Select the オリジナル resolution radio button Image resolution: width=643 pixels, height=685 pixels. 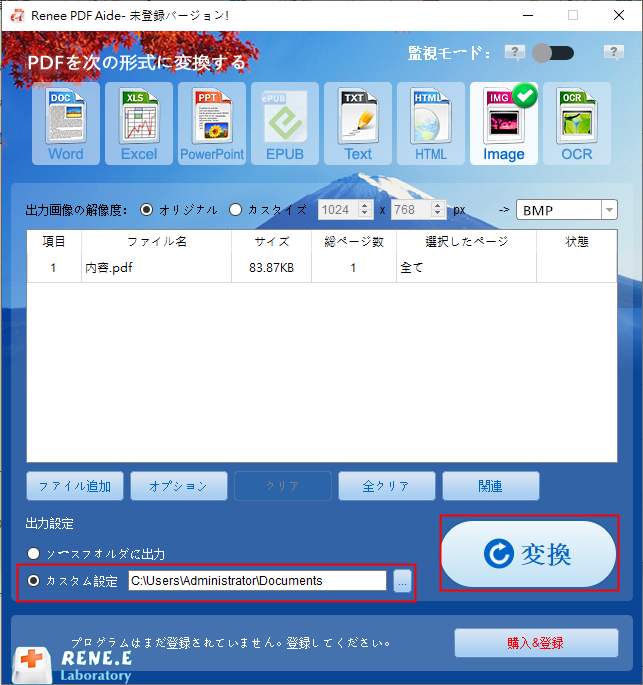tap(147, 210)
